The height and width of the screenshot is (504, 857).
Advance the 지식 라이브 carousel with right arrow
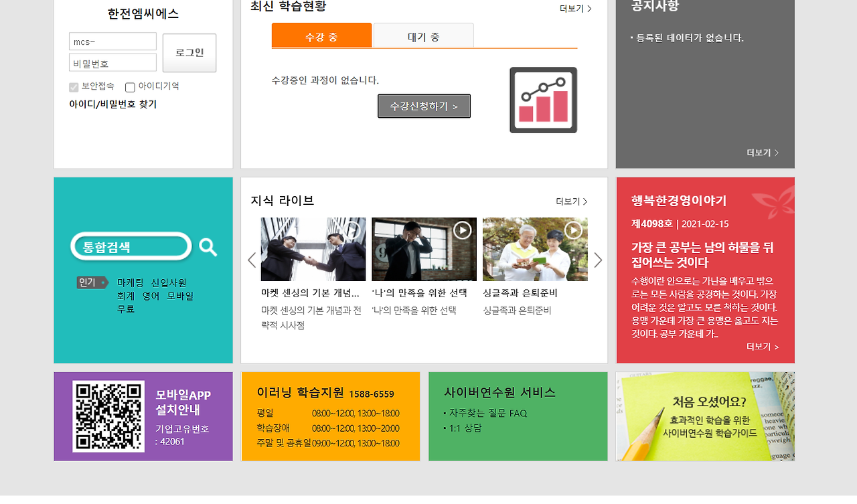[x=598, y=260]
